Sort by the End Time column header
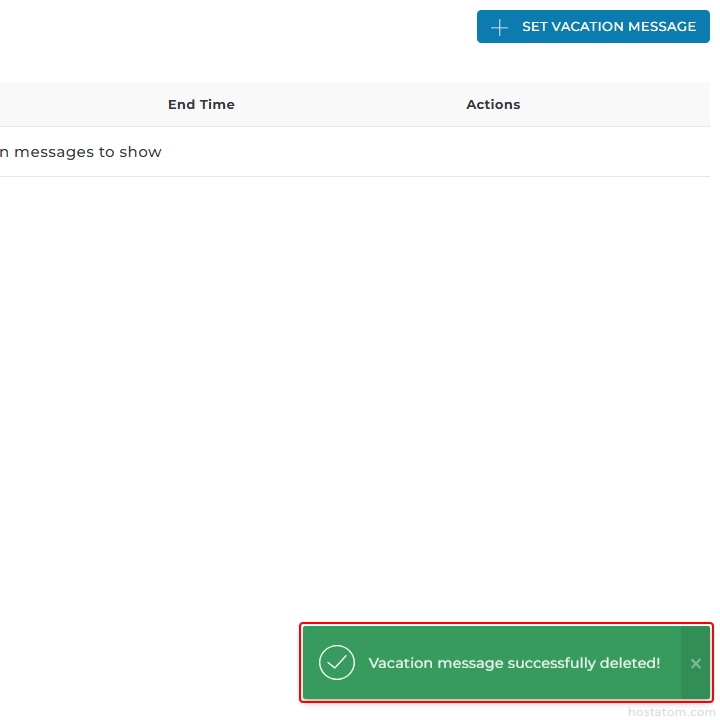This screenshot has width=720, height=720. 201,104
